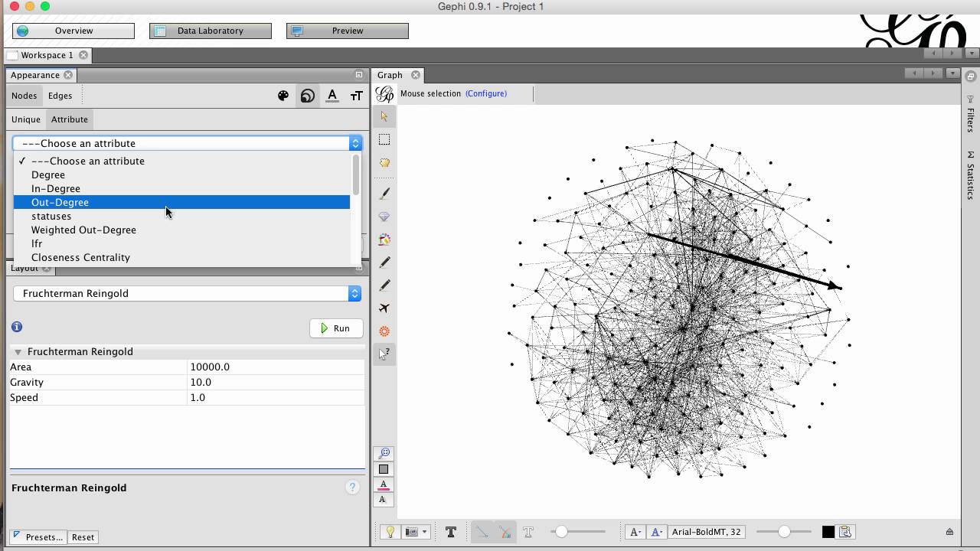
Task: Toggle show edges button
Action: pyautogui.click(x=482, y=532)
